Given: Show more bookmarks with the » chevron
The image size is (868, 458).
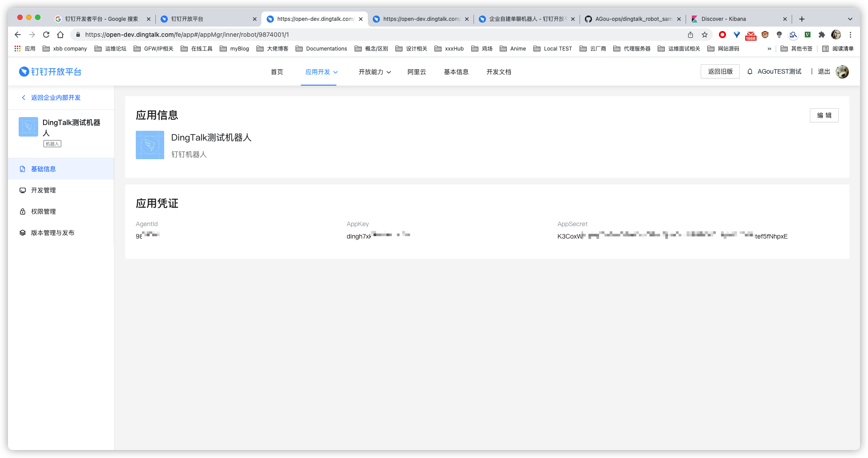Looking at the screenshot, I should point(769,49).
